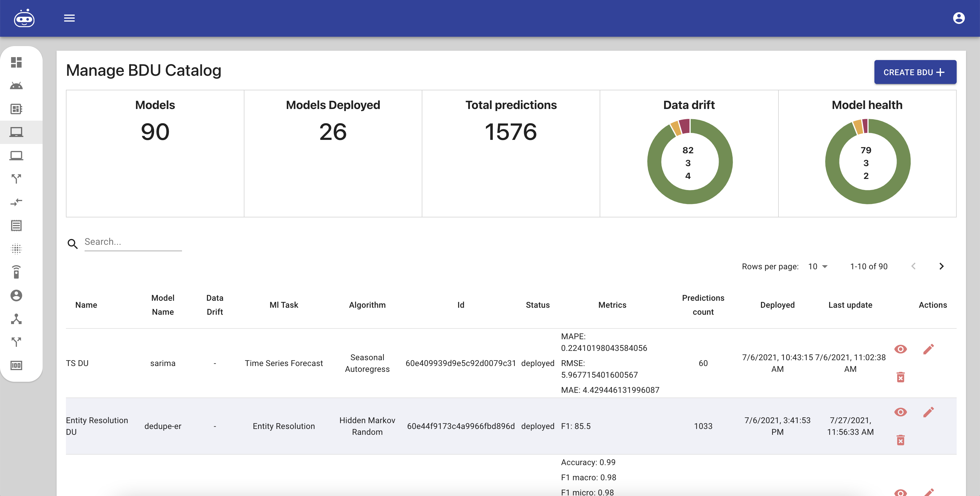Click the F1: 85.5 metric
The width and height of the screenshot is (980, 496).
click(575, 426)
